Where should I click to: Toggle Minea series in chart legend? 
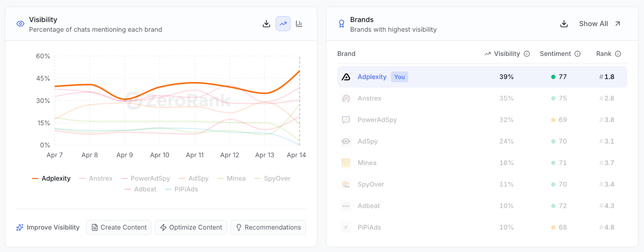point(231,178)
